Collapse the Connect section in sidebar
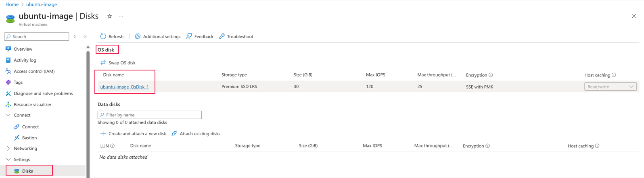The height and width of the screenshot is (178, 644). [x=8, y=115]
